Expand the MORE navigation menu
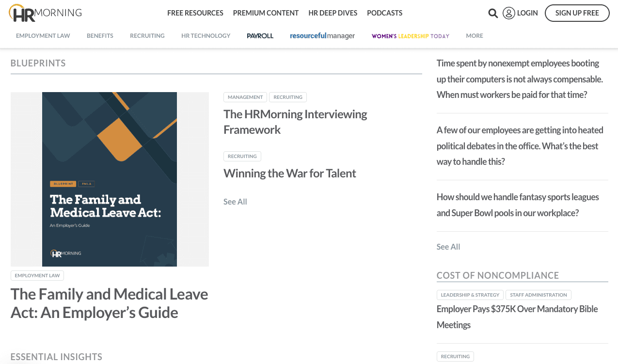 474,35
